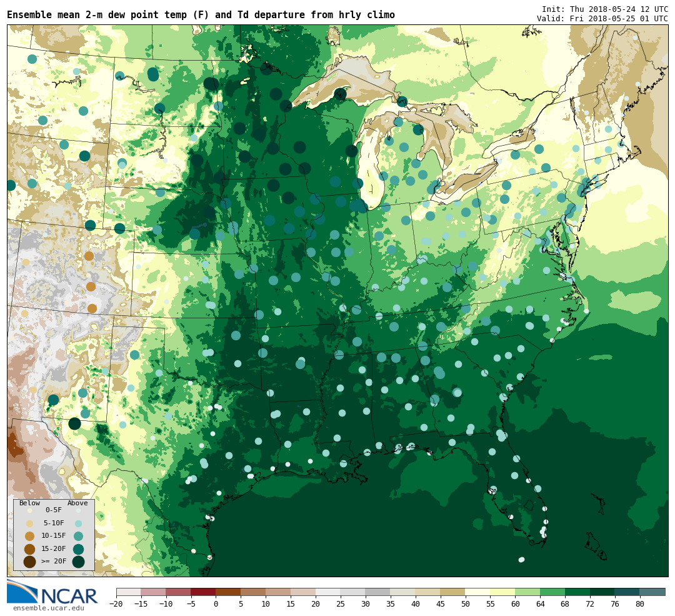Click the map title about ensemble mean dew point

(201, 15)
